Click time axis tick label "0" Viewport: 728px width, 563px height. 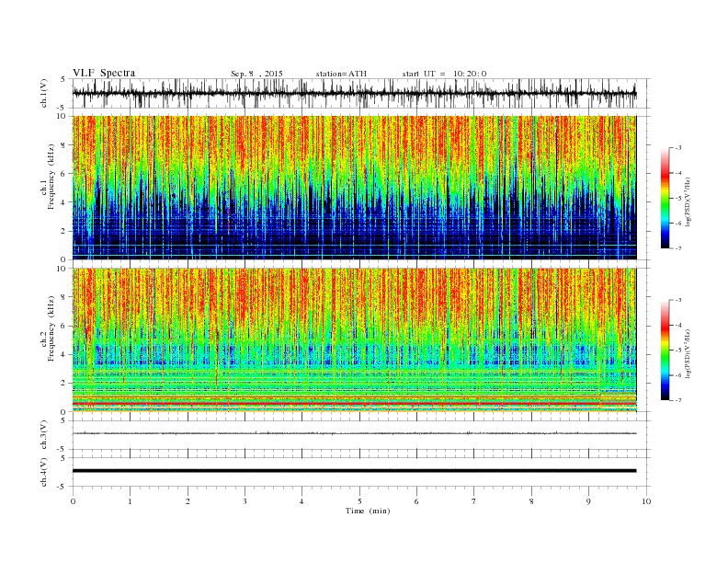(x=73, y=501)
